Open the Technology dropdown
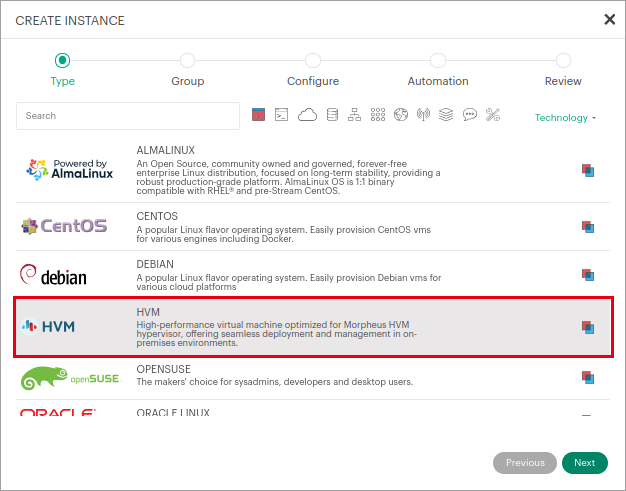The image size is (626, 491). (x=565, y=118)
